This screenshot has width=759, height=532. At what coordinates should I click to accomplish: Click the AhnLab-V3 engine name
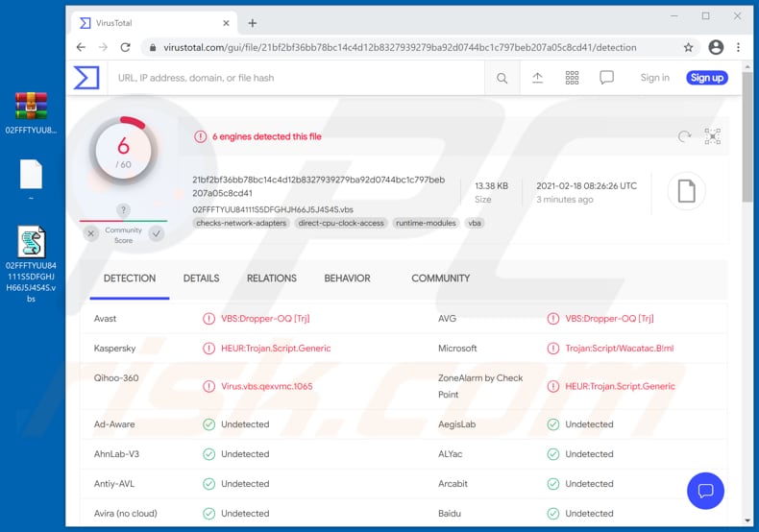tap(116, 454)
